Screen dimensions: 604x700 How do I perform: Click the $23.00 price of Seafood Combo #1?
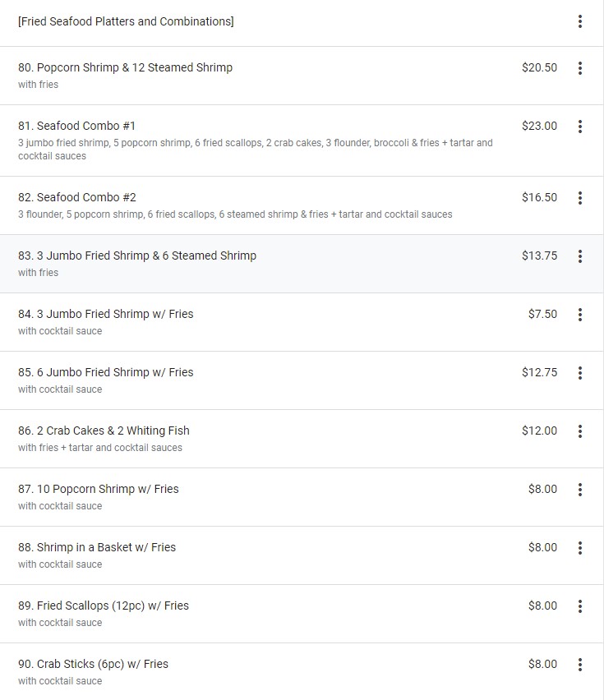coord(539,126)
